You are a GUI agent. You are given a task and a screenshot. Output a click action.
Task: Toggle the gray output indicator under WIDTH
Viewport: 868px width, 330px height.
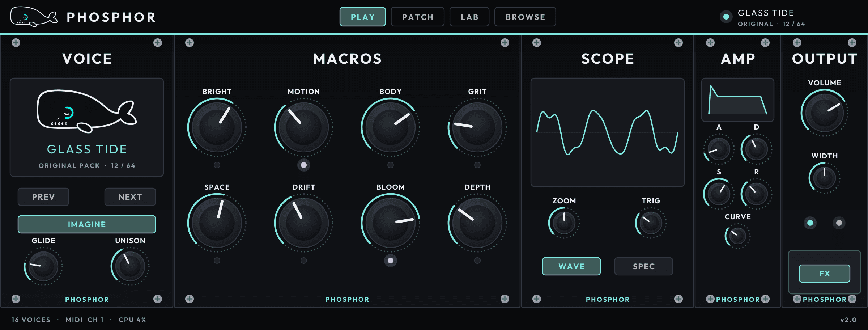[839, 223]
